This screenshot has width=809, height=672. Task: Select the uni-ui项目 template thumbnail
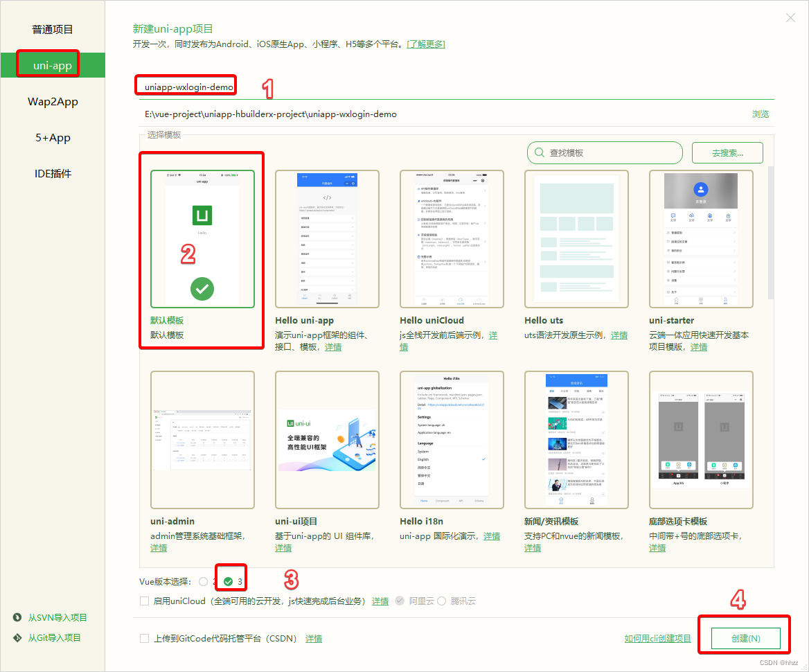(x=326, y=440)
